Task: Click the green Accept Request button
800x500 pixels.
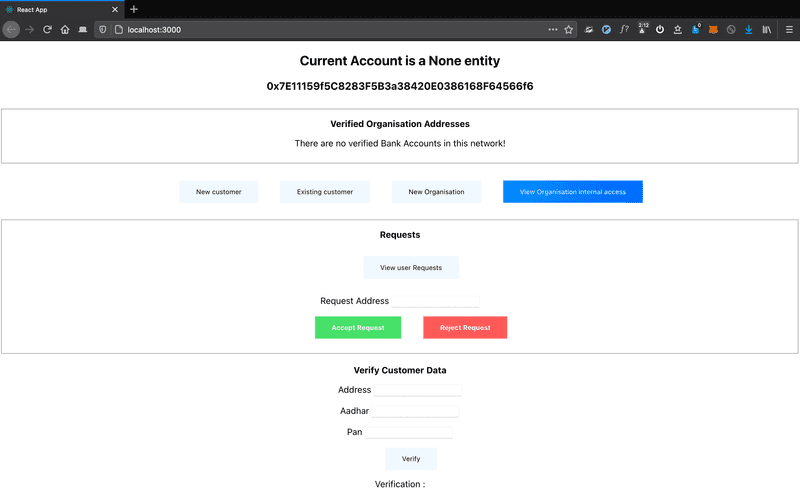Action: point(358,328)
